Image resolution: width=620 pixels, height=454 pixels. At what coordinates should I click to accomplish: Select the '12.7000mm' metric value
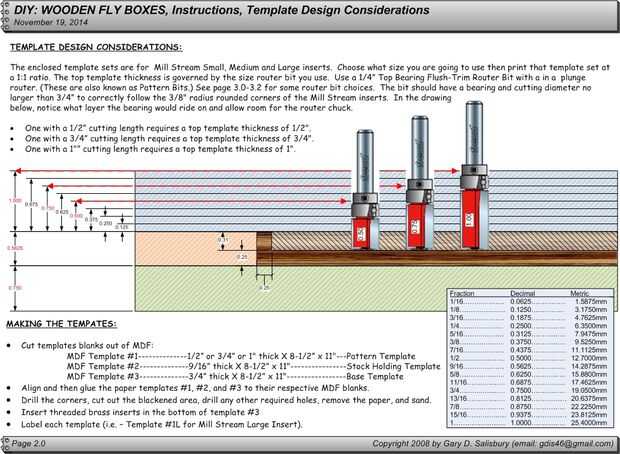[x=588, y=358]
